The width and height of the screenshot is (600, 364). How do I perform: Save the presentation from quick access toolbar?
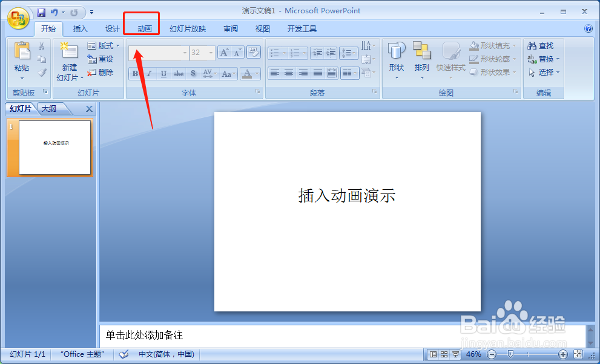coord(41,12)
